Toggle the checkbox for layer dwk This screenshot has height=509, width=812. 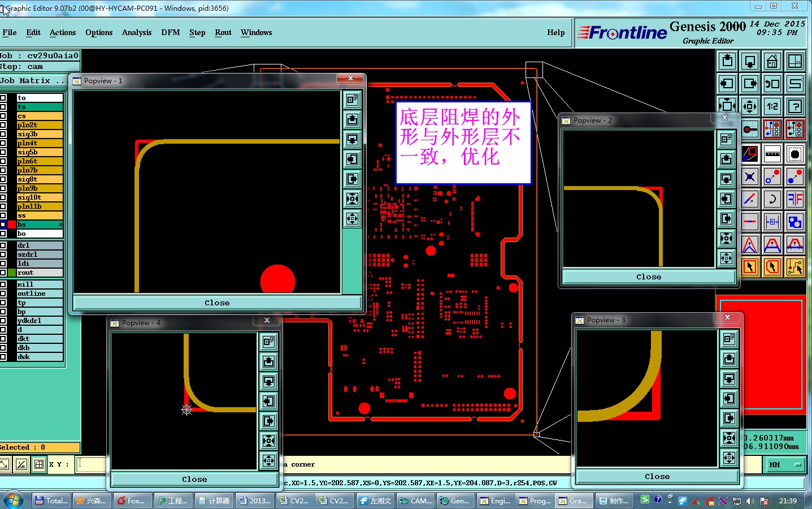click(3, 357)
